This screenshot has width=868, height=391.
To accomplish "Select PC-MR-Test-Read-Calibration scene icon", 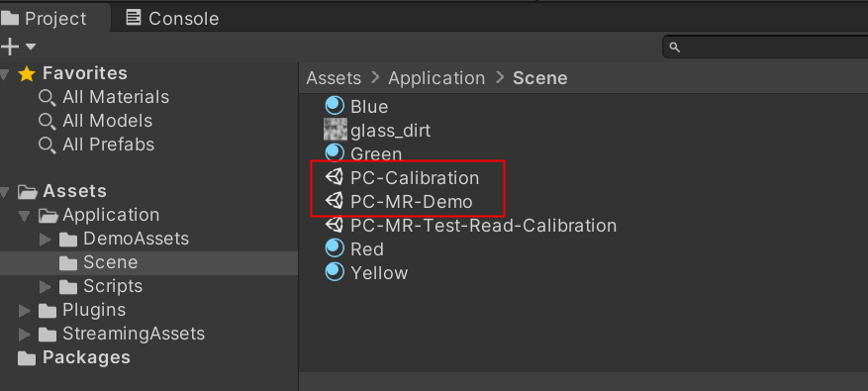I will tap(335, 225).
